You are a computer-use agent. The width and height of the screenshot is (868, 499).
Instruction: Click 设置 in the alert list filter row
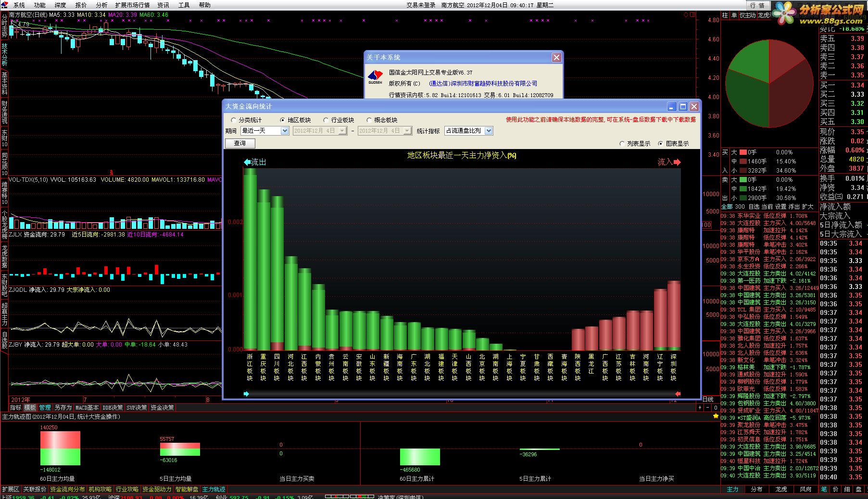780,206
